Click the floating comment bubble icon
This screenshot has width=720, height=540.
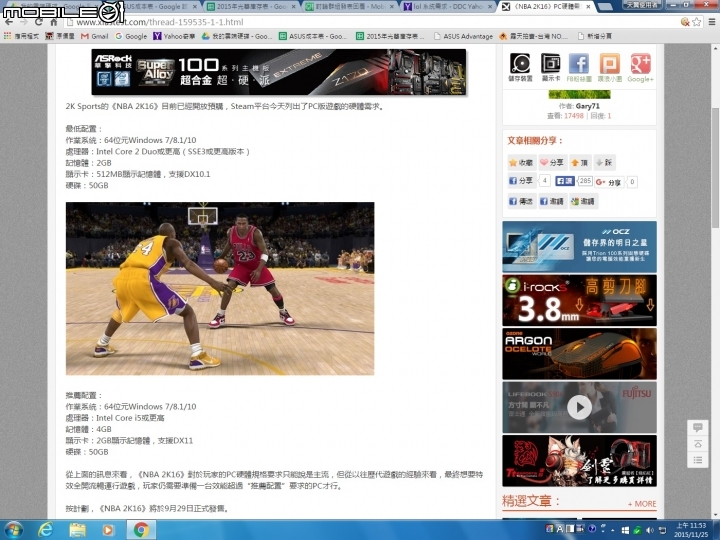pyautogui.click(x=698, y=428)
